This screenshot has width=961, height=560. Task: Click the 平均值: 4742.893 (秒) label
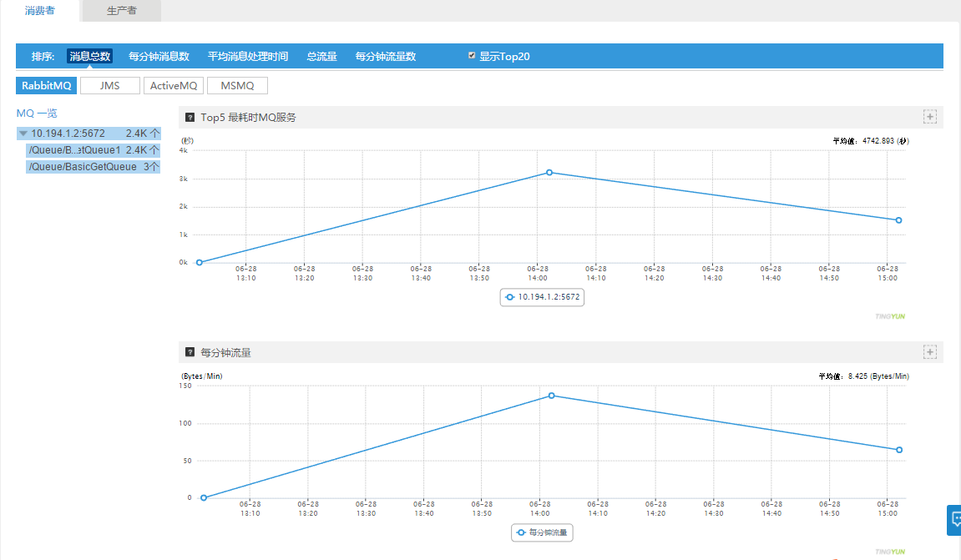click(870, 141)
